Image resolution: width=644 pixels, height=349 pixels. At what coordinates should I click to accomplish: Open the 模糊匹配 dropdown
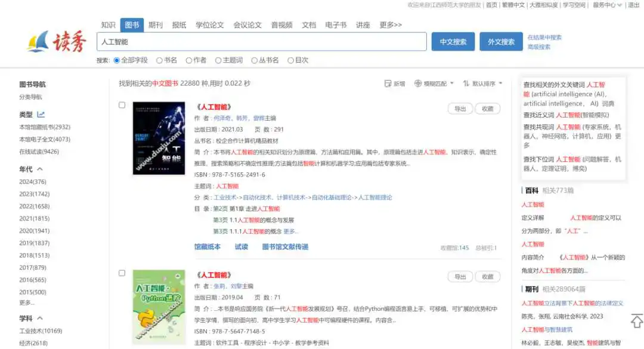point(434,84)
